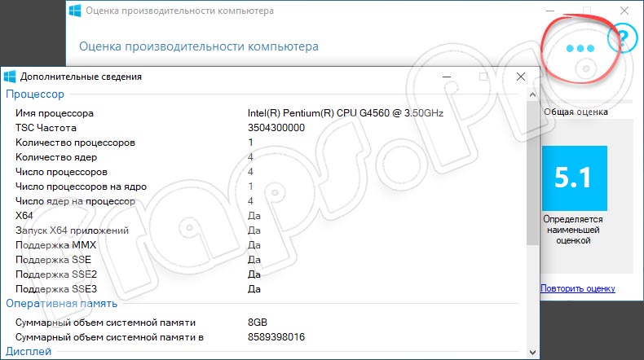Screen dimensions: 644x360
Task: Click the Windows logo in main window title bar
Action: (75, 11)
